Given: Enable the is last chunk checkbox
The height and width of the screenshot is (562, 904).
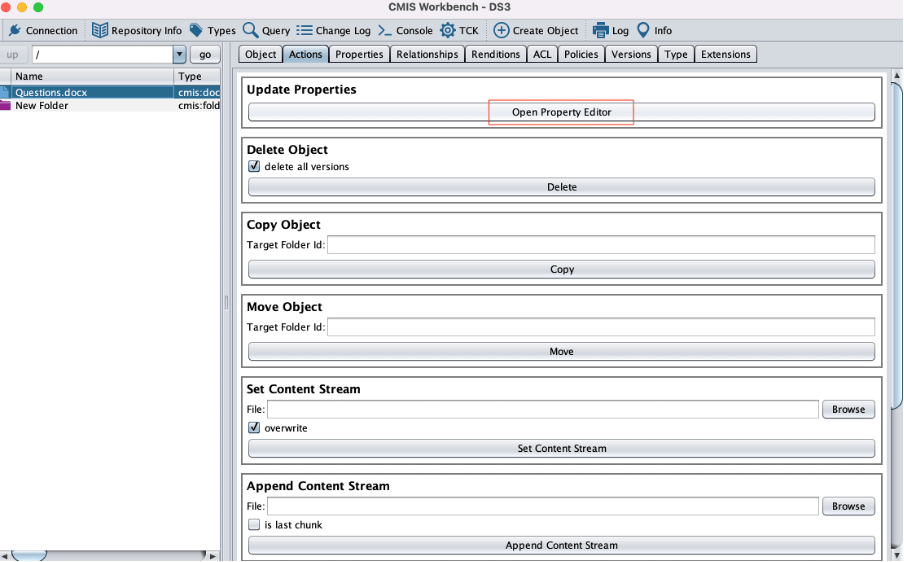Looking at the screenshot, I should click(x=254, y=525).
